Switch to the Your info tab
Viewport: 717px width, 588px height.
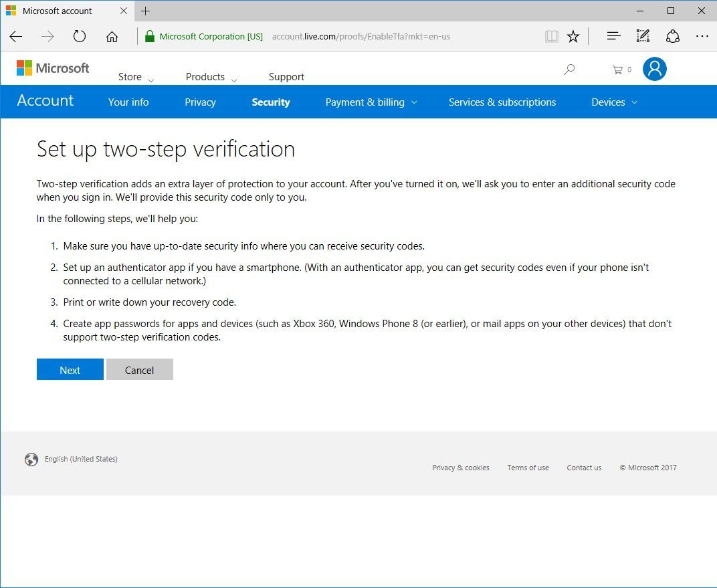click(x=128, y=102)
